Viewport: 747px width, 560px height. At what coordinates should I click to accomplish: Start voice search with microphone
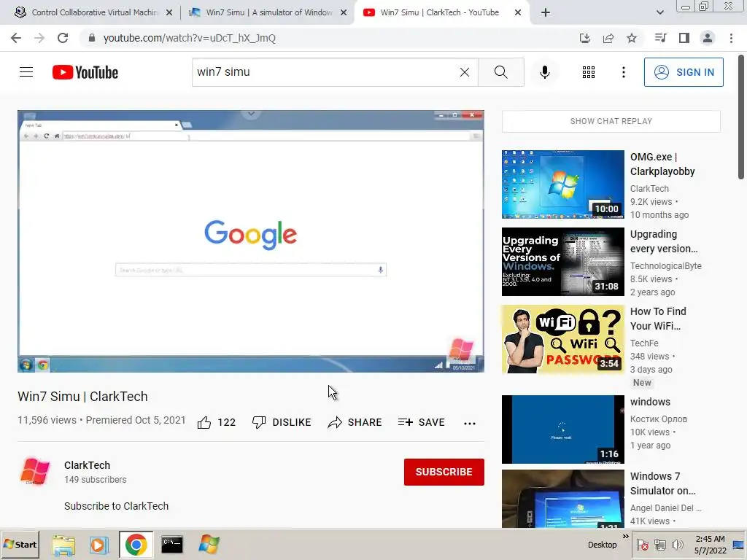544,72
